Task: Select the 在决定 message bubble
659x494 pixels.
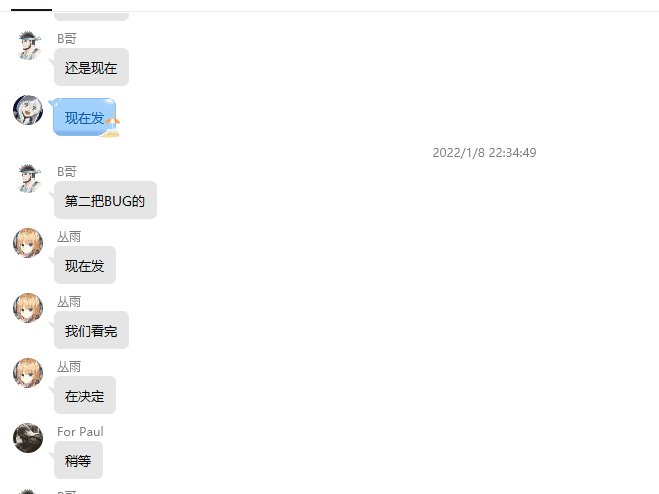Action: [84, 396]
